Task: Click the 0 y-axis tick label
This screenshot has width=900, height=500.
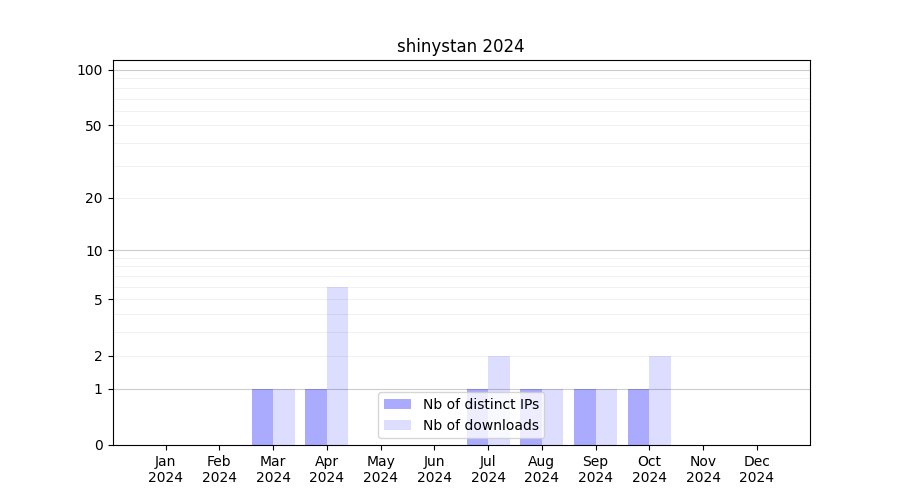Action: click(x=98, y=445)
